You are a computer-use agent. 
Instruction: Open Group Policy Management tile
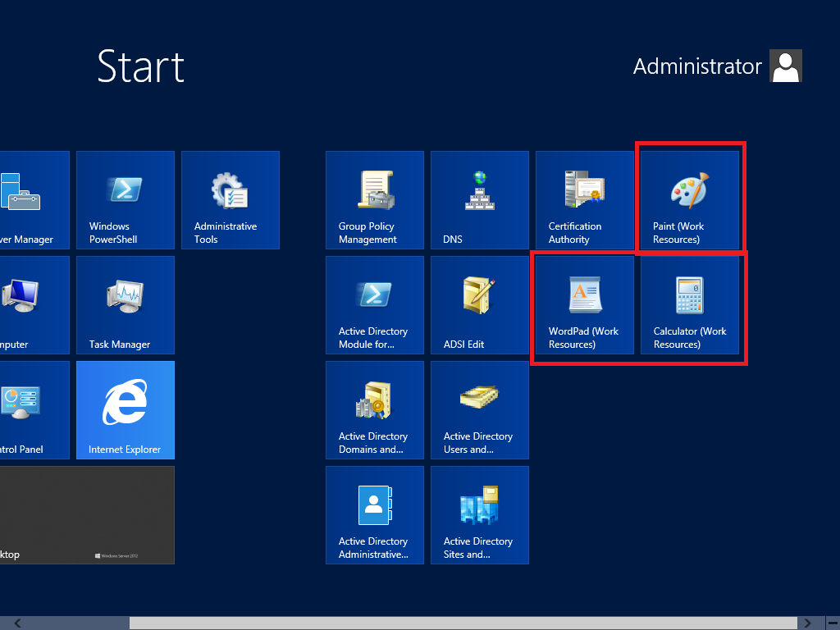tap(375, 200)
